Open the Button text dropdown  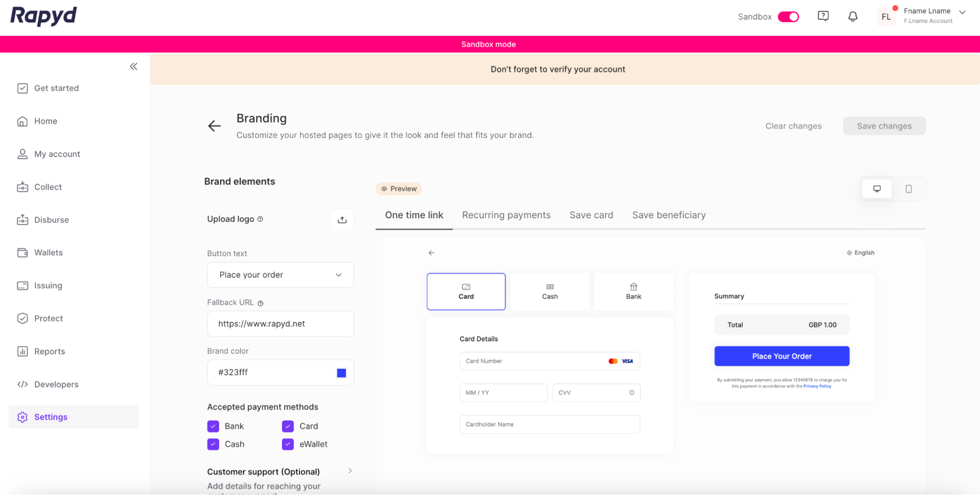tap(280, 275)
